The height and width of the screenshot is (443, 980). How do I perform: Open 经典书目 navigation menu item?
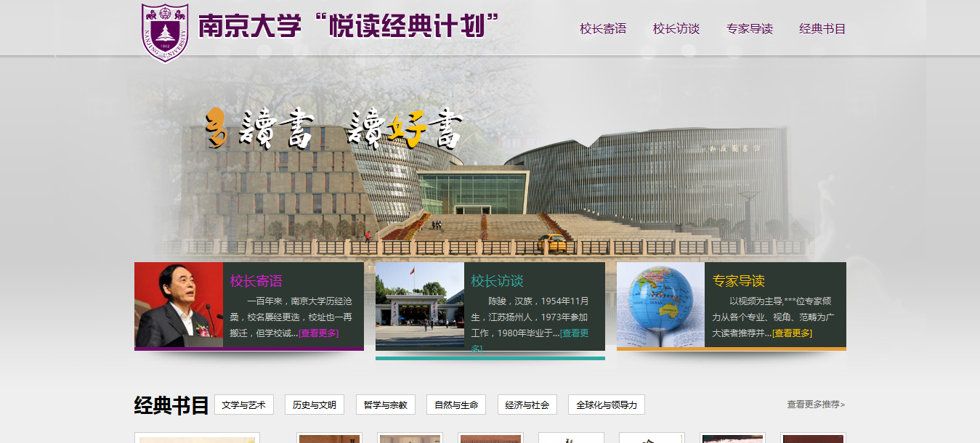click(822, 29)
